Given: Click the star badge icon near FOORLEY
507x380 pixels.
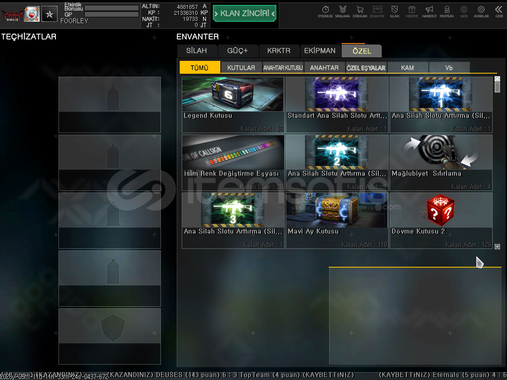Looking at the screenshot, I should pyautogui.click(x=50, y=14).
